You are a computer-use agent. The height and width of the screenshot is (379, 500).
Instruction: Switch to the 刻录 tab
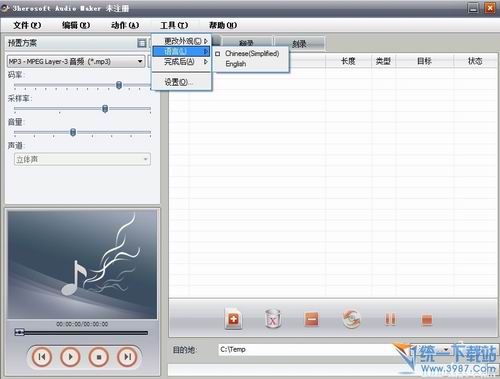tap(299, 43)
